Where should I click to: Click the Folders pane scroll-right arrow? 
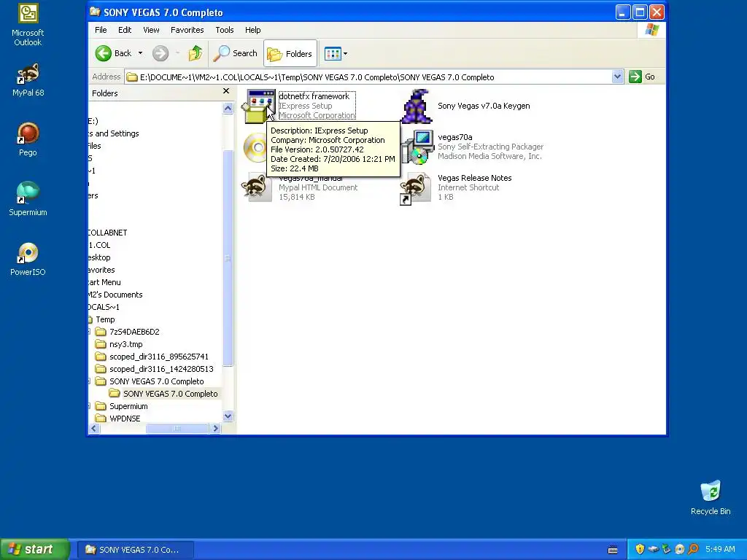pyautogui.click(x=215, y=429)
